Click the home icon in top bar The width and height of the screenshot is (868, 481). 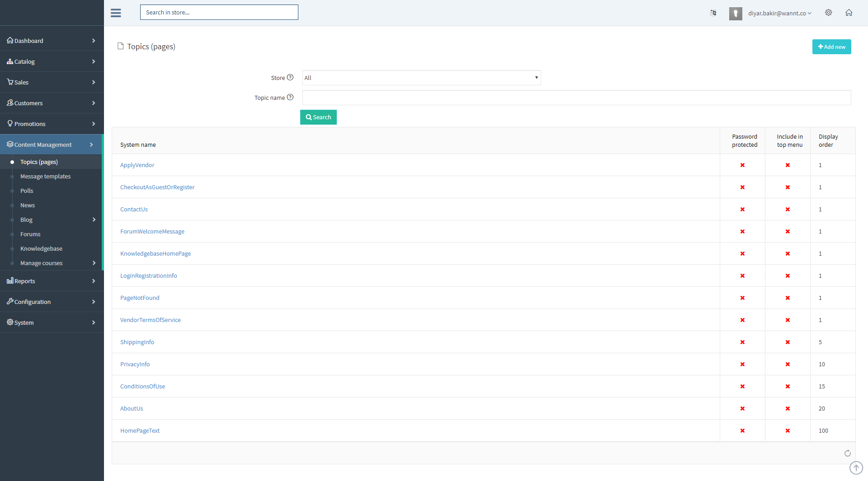pos(849,13)
